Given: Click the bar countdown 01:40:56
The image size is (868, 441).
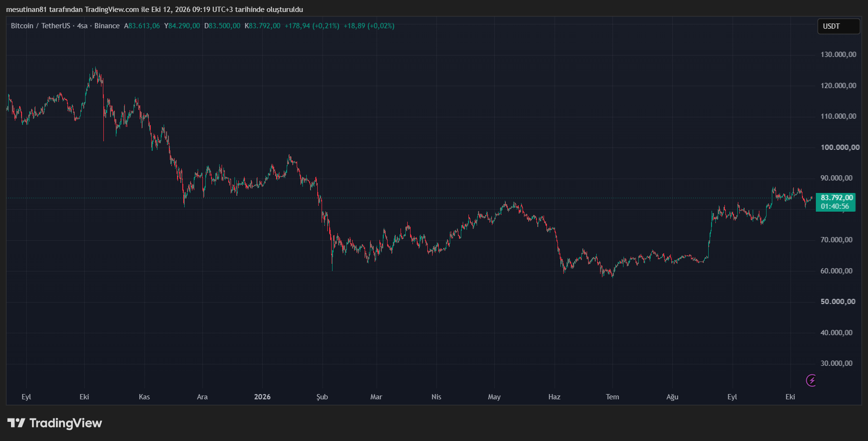Looking at the screenshot, I should click(835, 206).
